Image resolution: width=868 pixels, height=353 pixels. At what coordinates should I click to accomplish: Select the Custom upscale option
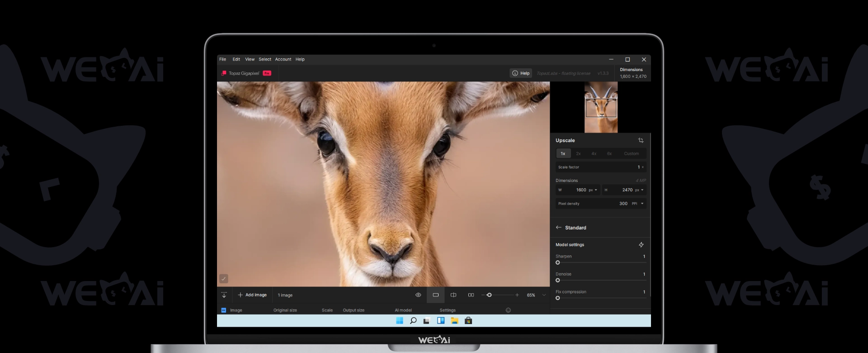(x=632, y=154)
